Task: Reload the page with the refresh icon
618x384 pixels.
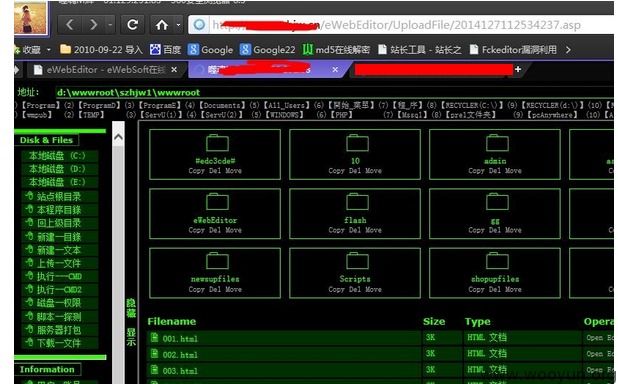Action: tap(132, 25)
